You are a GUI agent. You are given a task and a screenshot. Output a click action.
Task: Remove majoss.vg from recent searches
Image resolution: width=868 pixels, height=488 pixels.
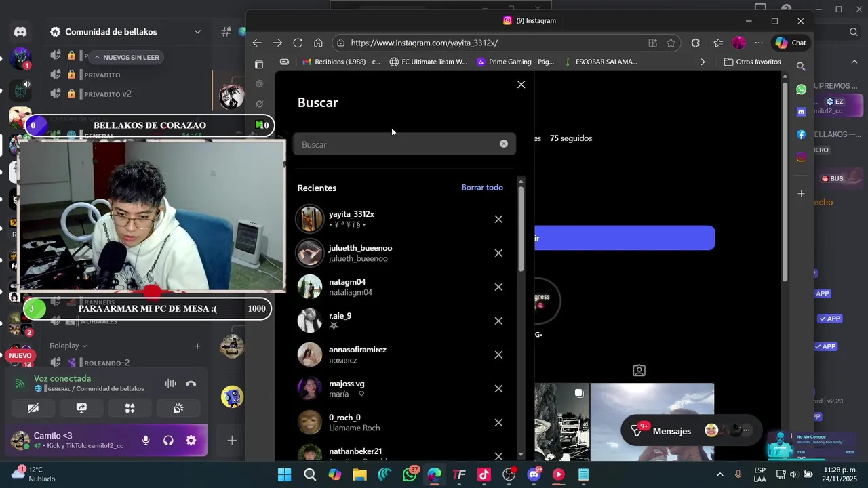click(498, 388)
